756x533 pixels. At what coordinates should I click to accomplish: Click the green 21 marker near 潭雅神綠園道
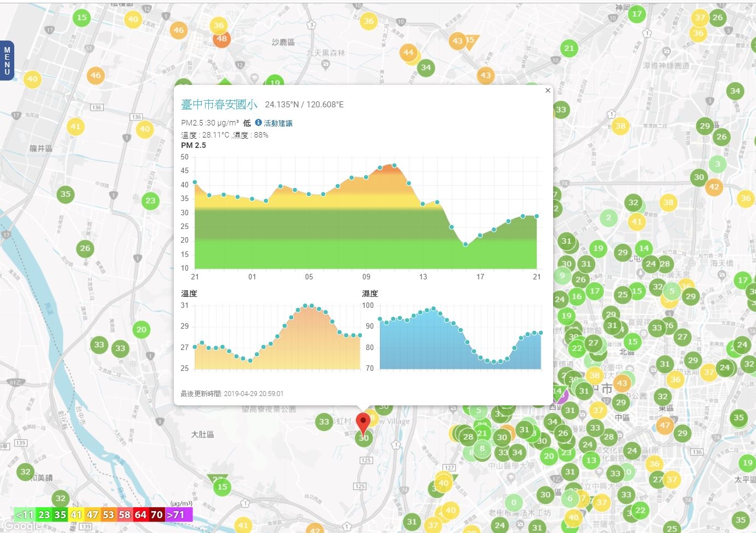[570, 48]
